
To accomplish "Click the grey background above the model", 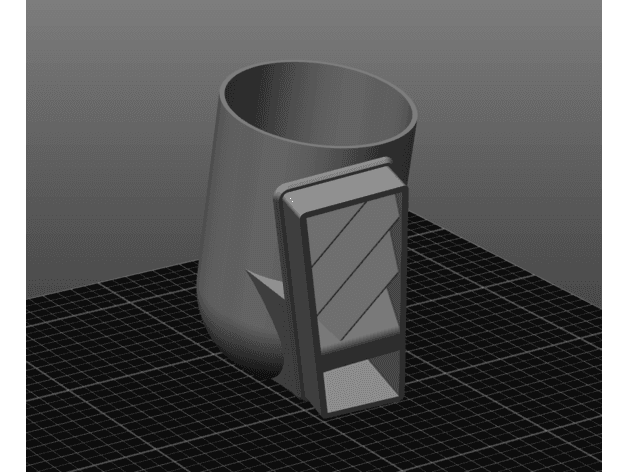I will pyautogui.click(x=312, y=28).
